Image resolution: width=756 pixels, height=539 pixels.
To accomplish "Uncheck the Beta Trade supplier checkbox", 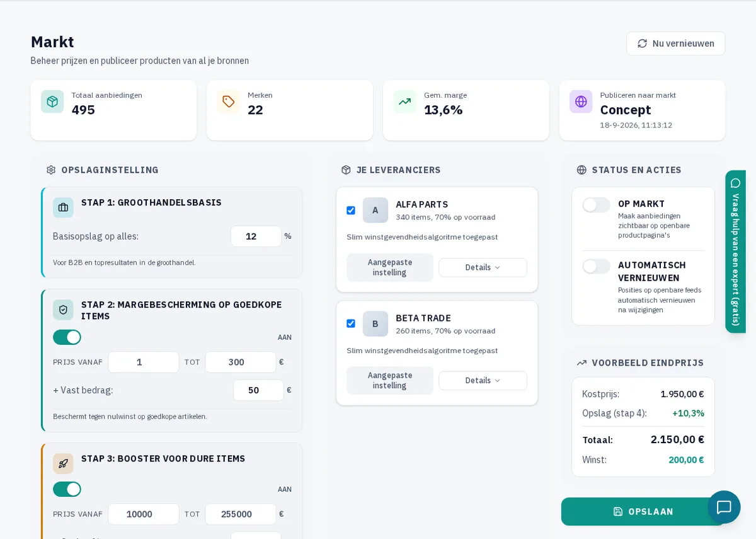I will pyautogui.click(x=351, y=323).
